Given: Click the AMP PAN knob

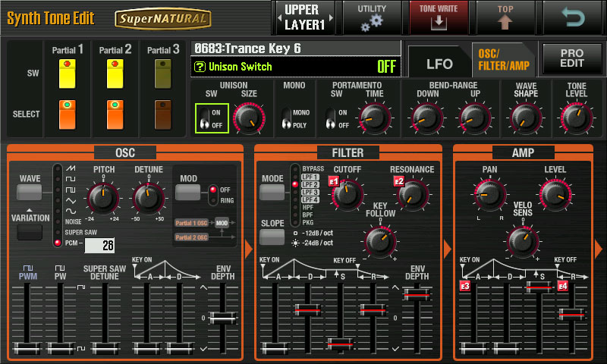Looking at the screenshot, I should click(489, 194).
